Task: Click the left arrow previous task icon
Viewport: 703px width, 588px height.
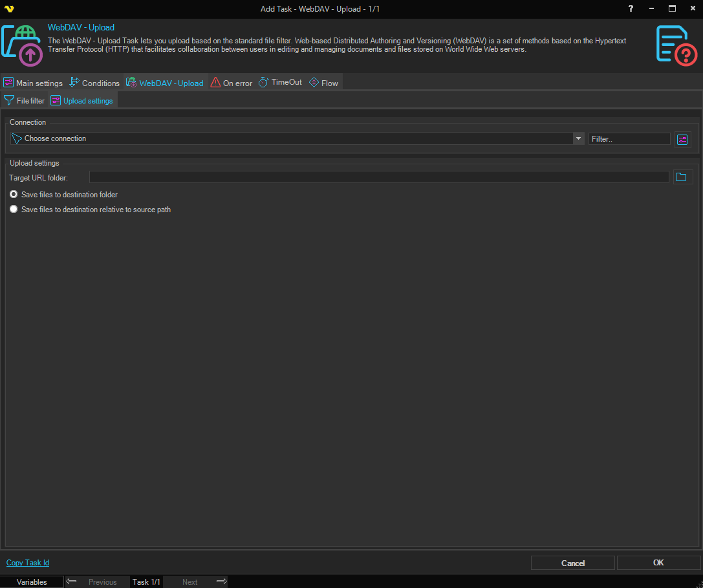Action: (72, 582)
